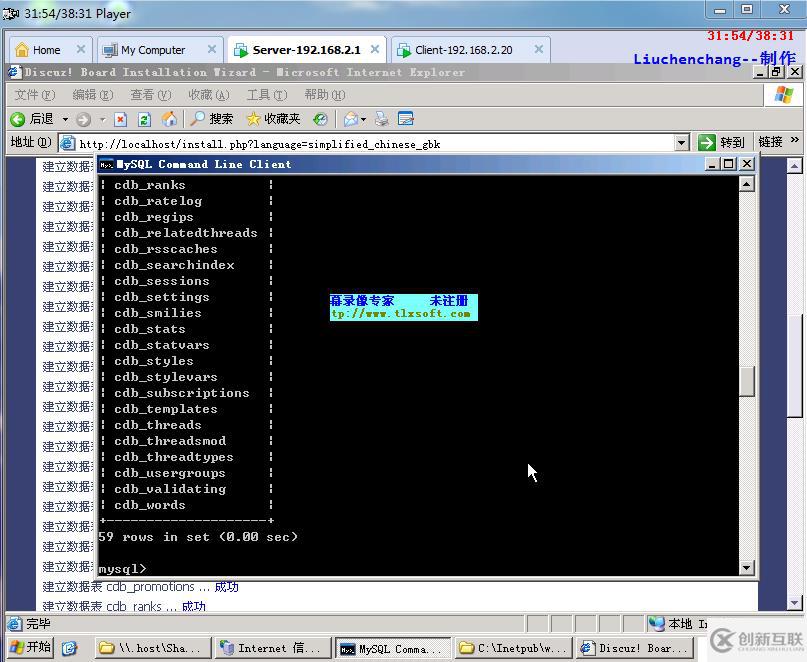This screenshot has height=662, width=807.
Task: Click the IE page scroll down arrow
Action: tap(795, 602)
